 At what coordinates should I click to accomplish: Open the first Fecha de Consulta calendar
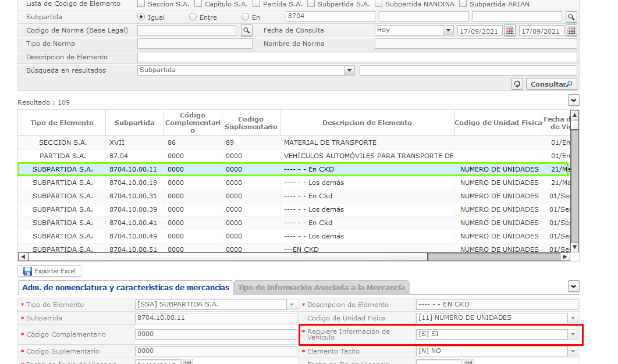pyautogui.click(x=510, y=30)
